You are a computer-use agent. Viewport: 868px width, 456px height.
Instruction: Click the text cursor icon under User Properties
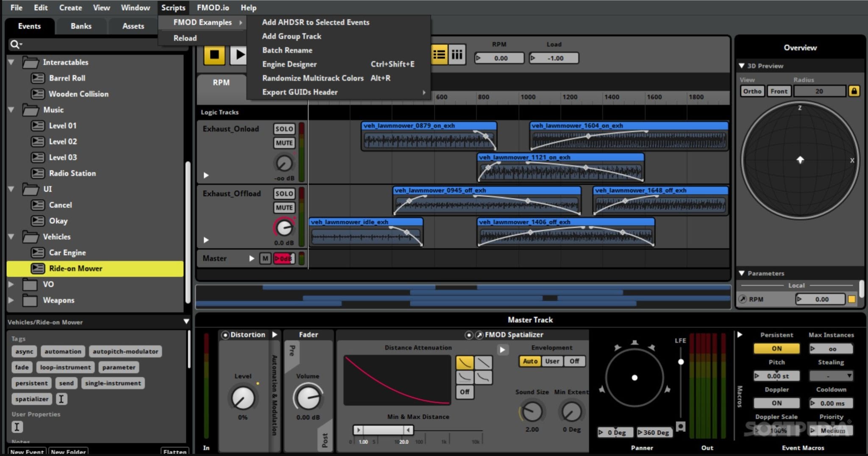click(x=17, y=427)
